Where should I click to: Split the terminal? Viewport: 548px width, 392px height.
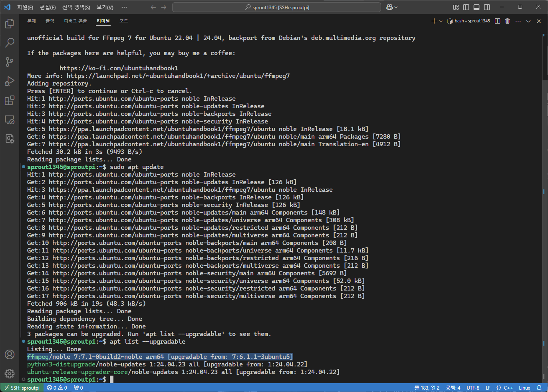[x=497, y=21]
